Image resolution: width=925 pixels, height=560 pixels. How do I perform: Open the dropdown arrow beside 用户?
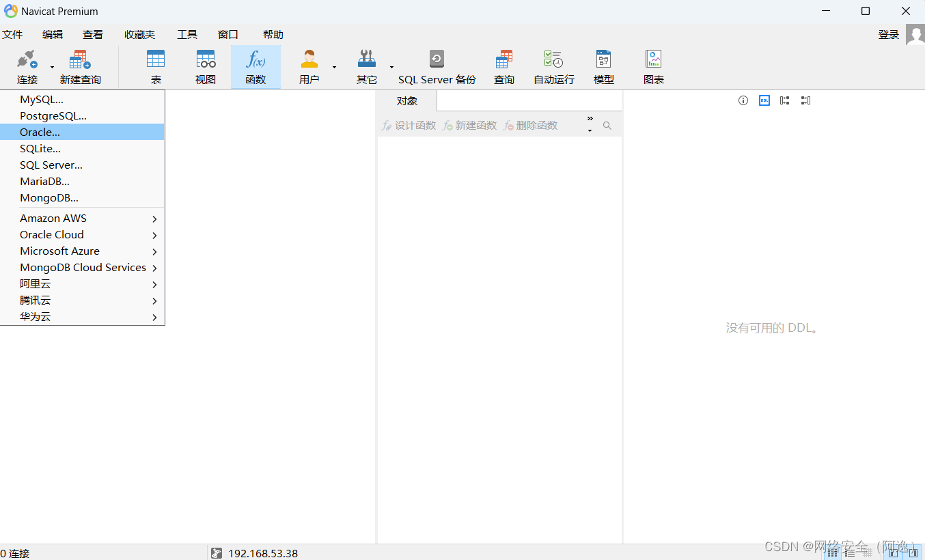click(x=334, y=67)
